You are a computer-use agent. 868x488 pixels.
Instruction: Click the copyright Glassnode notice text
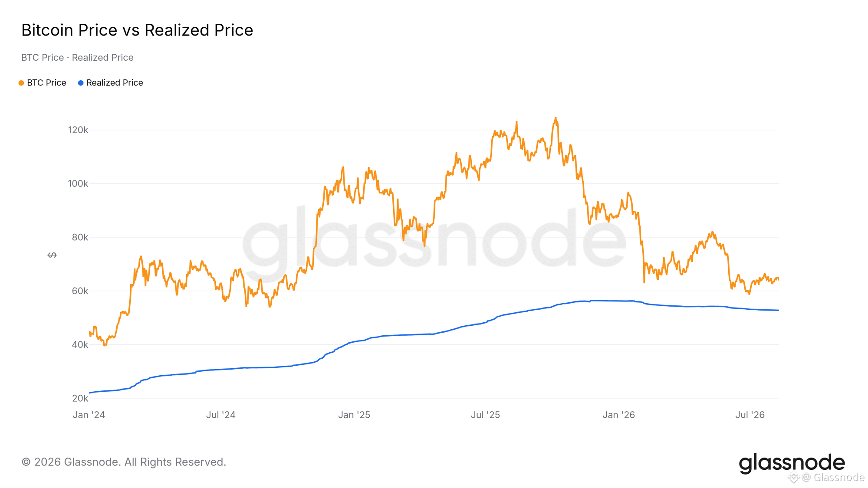click(124, 462)
